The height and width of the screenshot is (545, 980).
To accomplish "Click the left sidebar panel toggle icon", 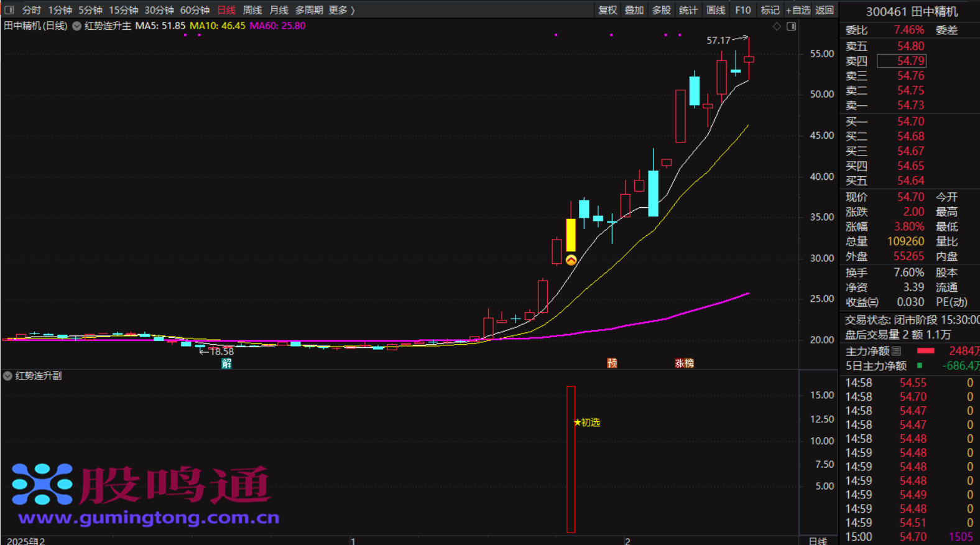I will (x=9, y=10).
